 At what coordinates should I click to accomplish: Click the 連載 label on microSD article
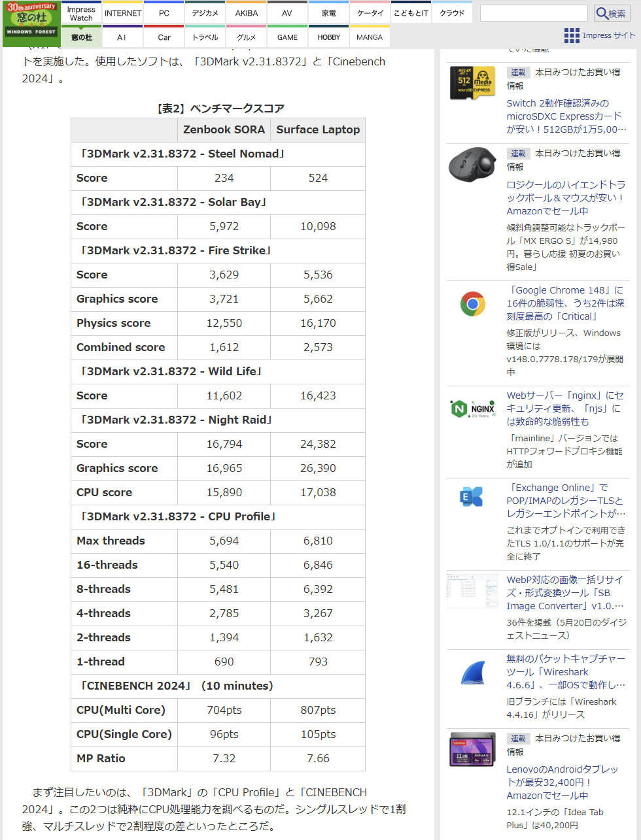click(518, 72)
